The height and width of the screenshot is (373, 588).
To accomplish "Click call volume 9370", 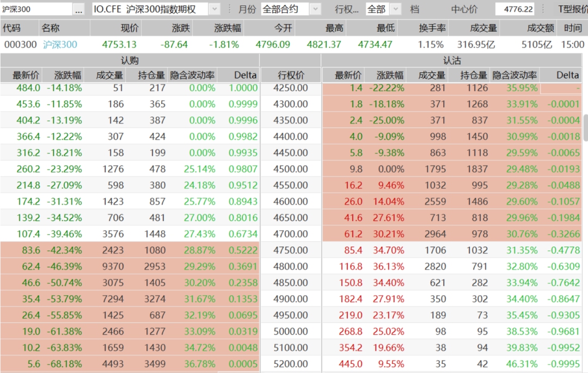I will click(x=113, y=266).
